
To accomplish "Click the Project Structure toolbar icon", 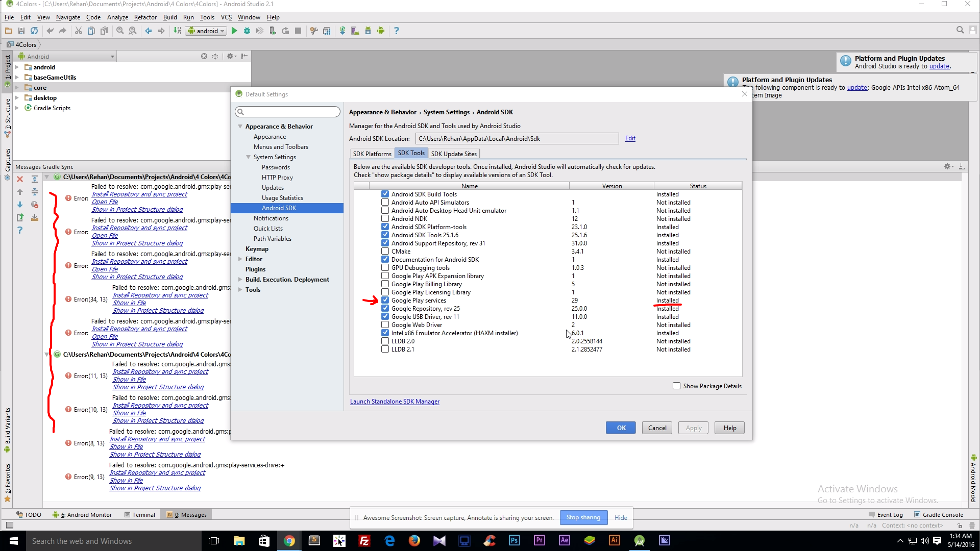I will point(327,31).
